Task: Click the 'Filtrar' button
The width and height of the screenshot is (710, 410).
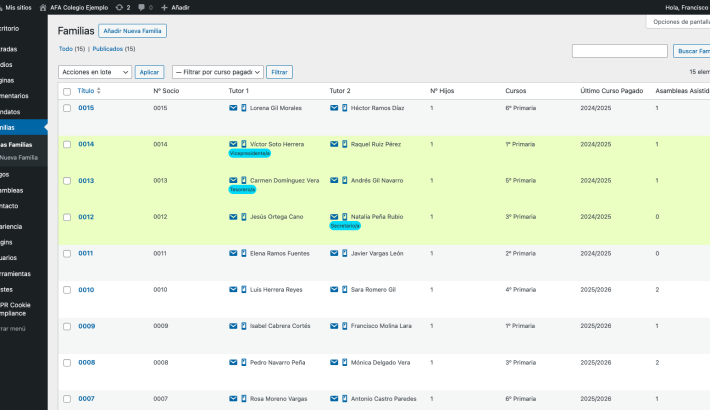Action: tap(280, 72)
